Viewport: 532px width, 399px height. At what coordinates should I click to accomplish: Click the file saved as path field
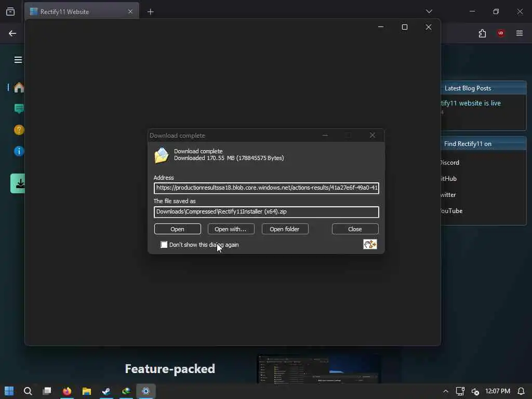267,212
